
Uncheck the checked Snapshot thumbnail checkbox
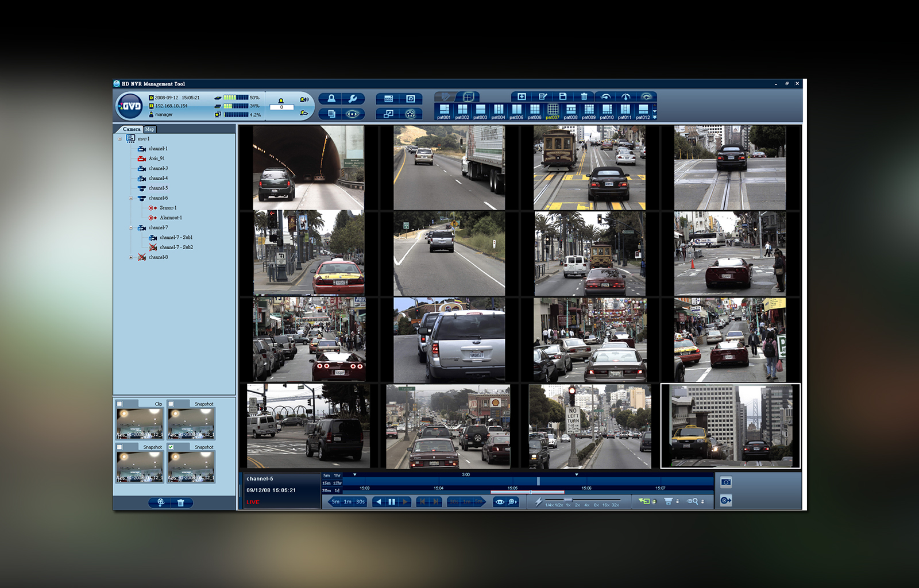click(171, 447)
